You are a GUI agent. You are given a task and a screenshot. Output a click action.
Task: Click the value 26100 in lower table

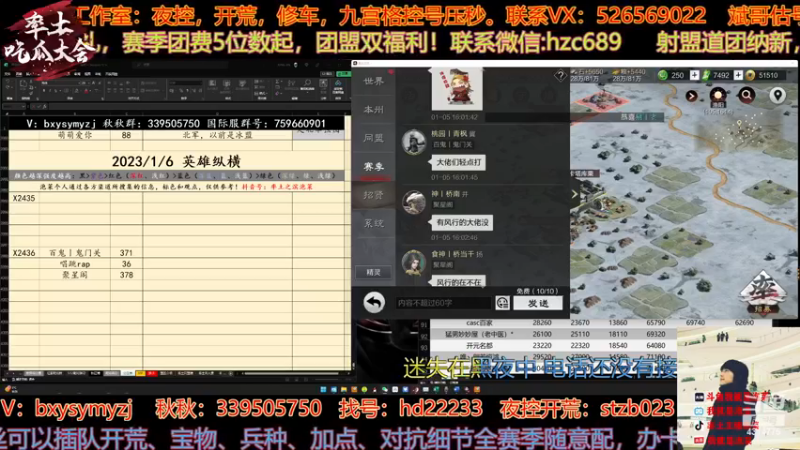point(542,334)
